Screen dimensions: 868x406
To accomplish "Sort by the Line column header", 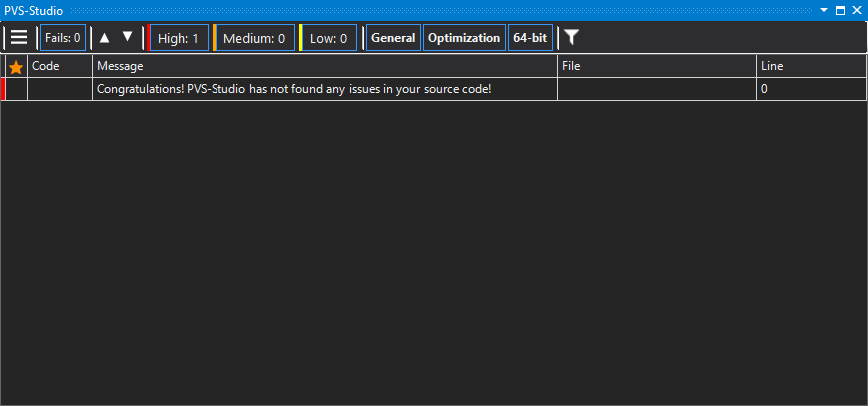I will 811,66.
